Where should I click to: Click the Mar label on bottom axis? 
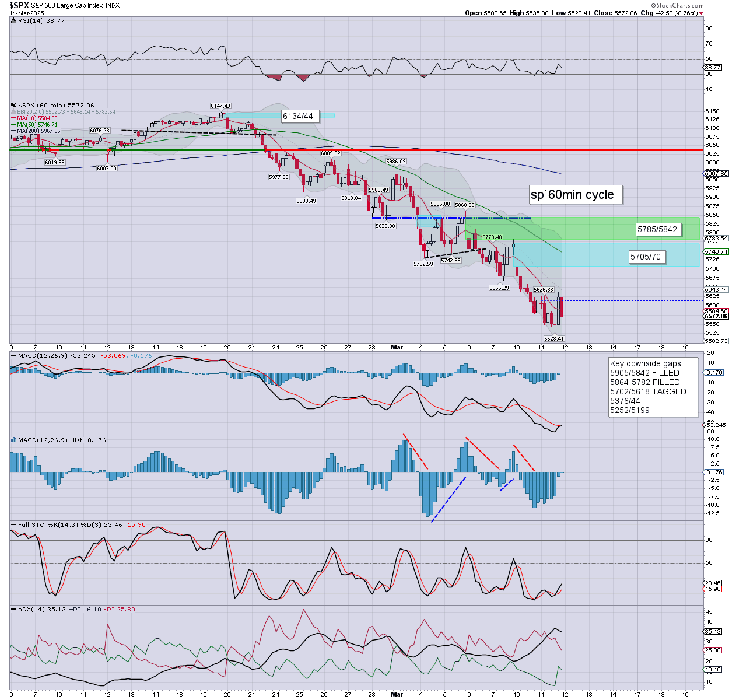[x=397, y=347]
